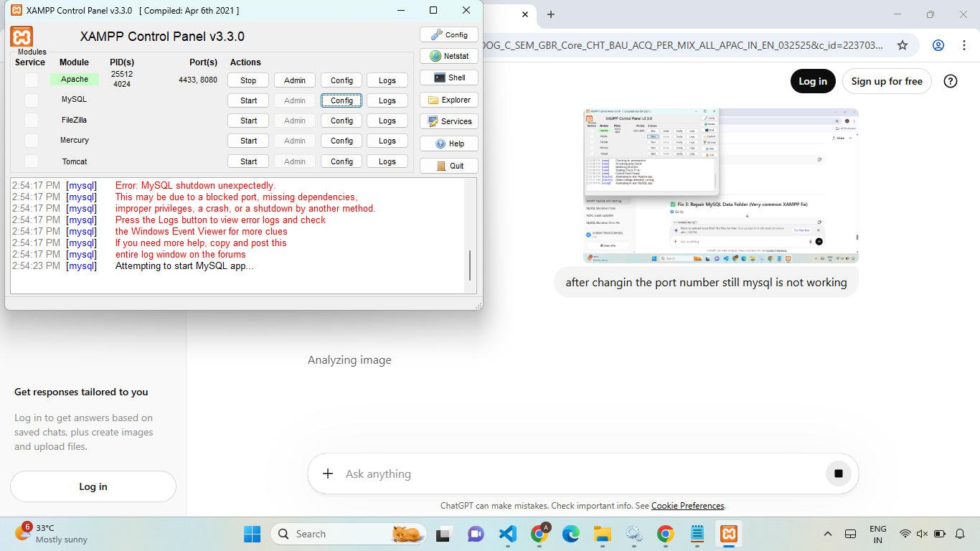Screen dimensions: 980x551
Task: Click the XAMPP log scrollbar
Action: (x=471, y=265)
